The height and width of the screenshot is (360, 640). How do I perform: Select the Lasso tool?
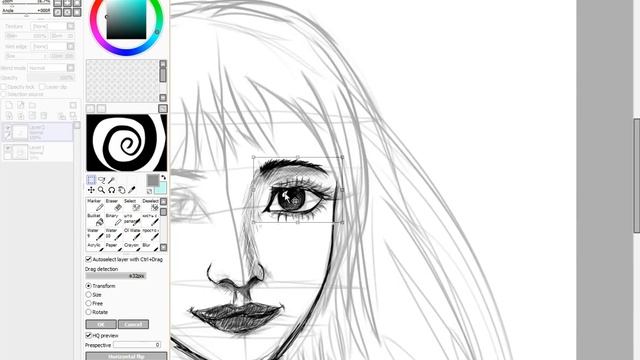pyautogui.click(x=102, y=180)
